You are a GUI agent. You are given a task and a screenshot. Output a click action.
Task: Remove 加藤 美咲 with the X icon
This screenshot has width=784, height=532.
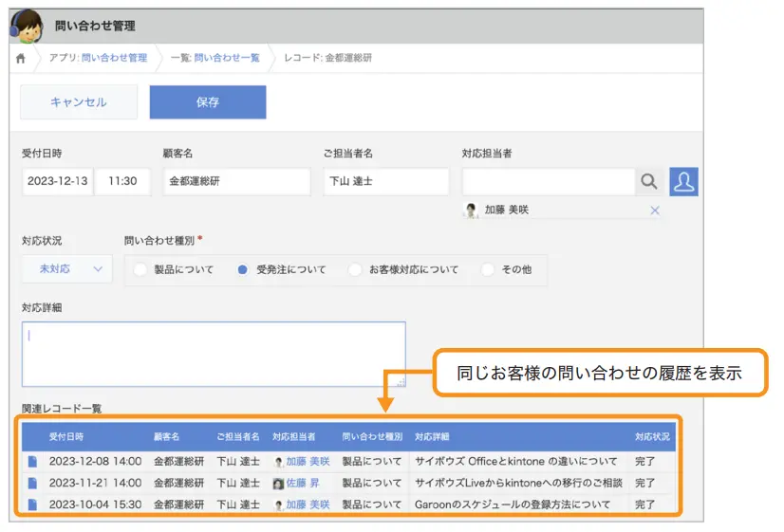click(654, 211)
